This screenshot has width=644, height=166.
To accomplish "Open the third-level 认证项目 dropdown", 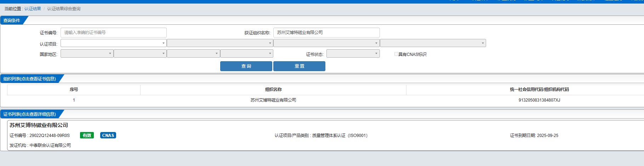I will [326, 43].
